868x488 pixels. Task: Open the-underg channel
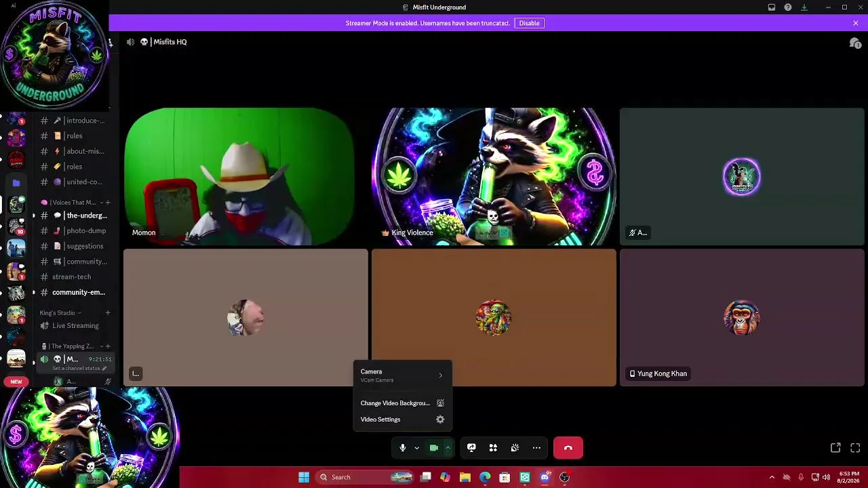[x=75, y=216]
